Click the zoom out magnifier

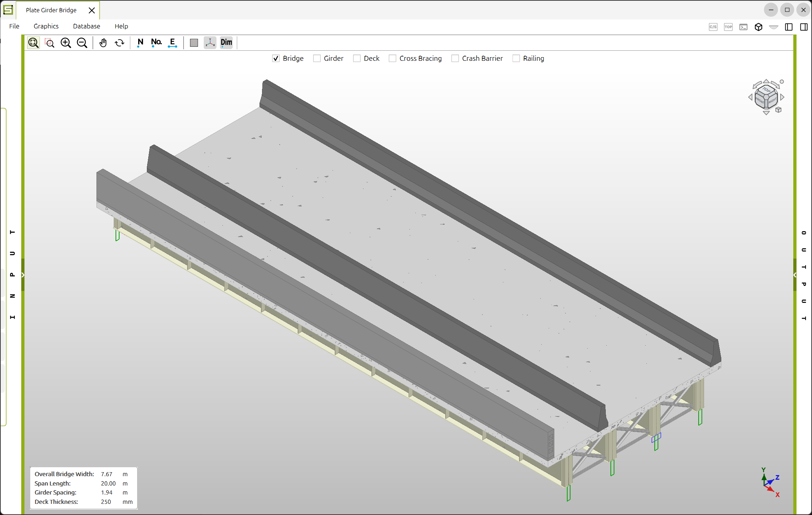(82, 43)
